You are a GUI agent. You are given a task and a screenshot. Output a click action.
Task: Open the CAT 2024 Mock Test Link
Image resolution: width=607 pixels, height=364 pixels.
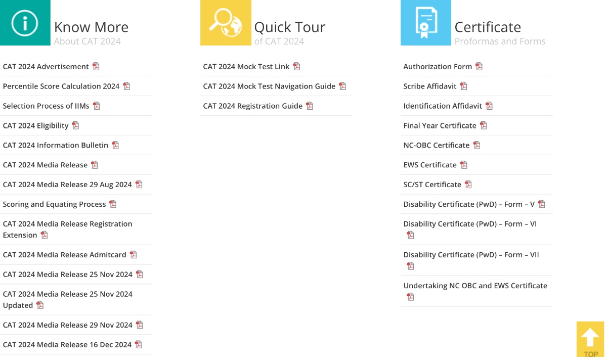pyautogui.click(x=246, y=67)
